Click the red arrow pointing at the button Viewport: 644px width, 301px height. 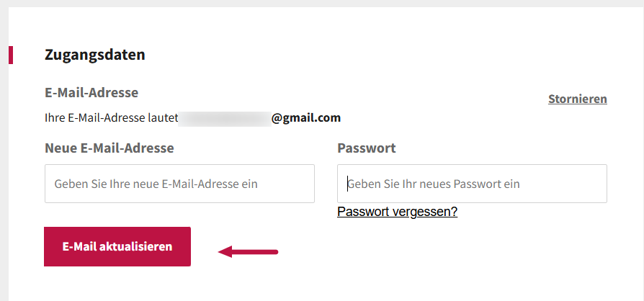(x=248, y=251)
